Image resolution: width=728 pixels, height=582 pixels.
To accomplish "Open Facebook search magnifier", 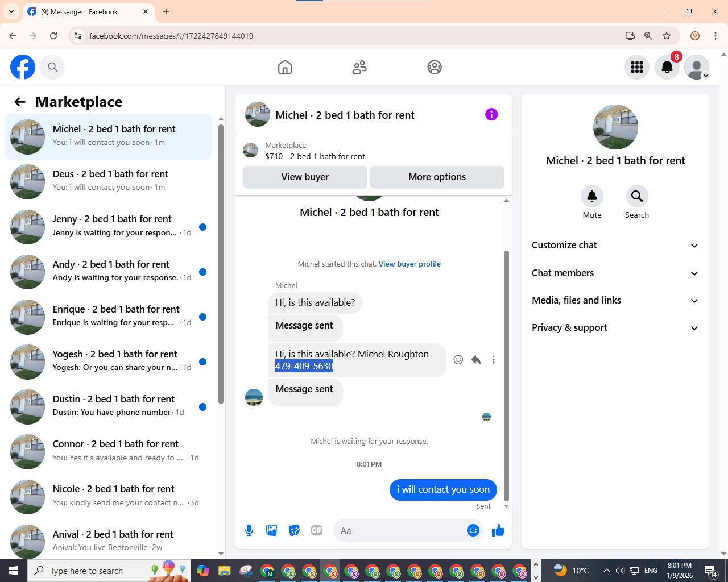I will point(52,67).
